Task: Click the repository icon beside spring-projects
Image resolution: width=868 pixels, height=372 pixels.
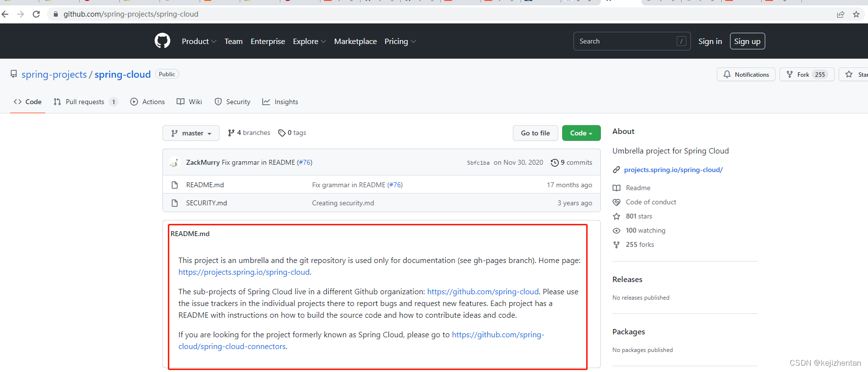Action: click(x=14, y=74)
